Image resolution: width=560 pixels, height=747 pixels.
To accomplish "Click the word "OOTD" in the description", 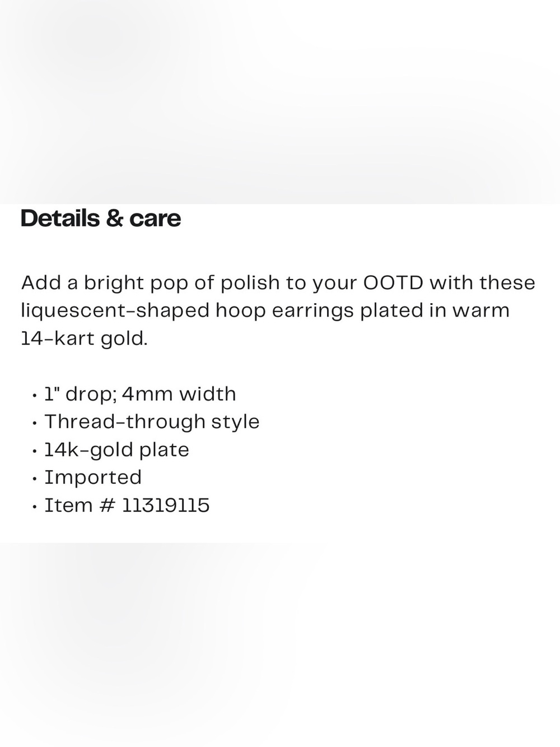I will click(x=393, y=282).
